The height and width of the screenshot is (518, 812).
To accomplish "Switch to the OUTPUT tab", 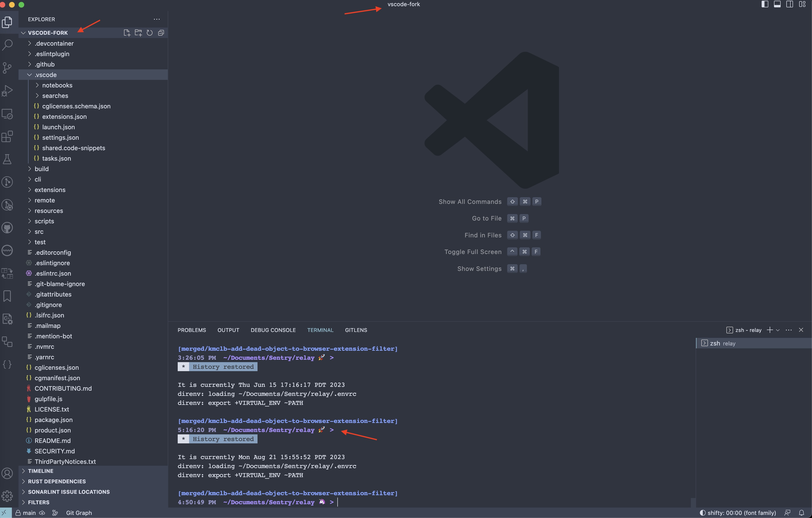I will [x=228, y=330].
